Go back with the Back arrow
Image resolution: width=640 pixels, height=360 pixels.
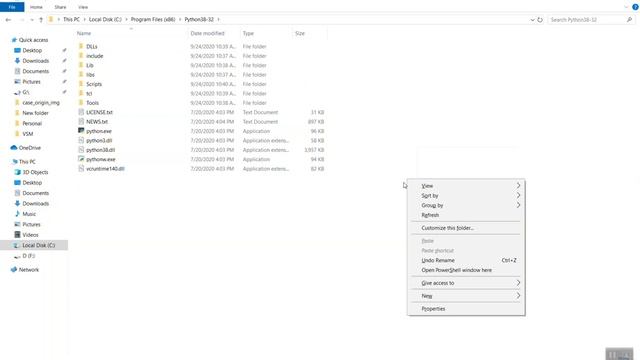[x=8, y=20]
